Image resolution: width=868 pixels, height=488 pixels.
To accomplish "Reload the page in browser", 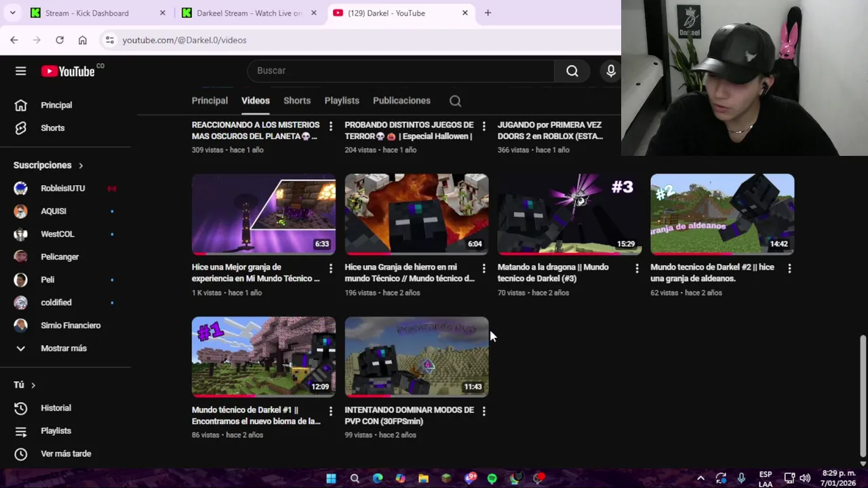I will 60,40.
